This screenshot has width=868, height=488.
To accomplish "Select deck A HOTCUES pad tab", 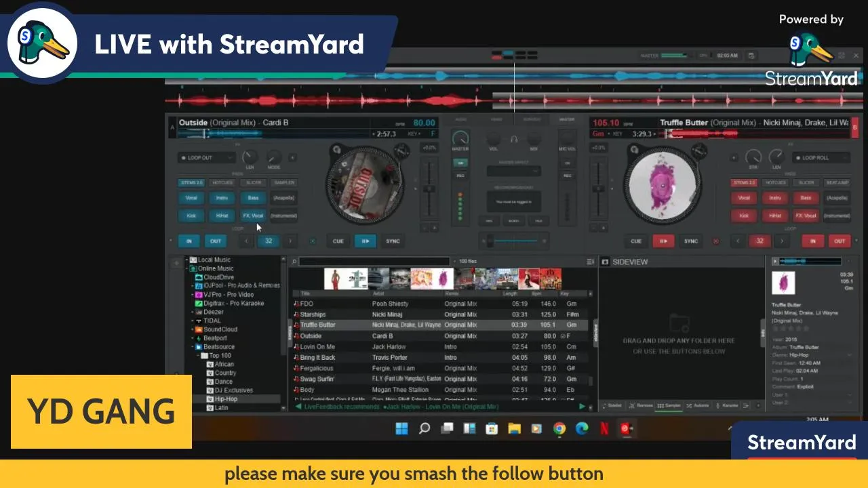I will [222, 182].
